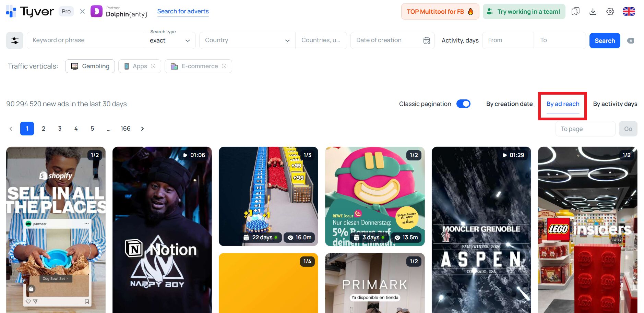Click the blue Search button
Viewport: 644px width, 313px height.
tap(605, 41)
